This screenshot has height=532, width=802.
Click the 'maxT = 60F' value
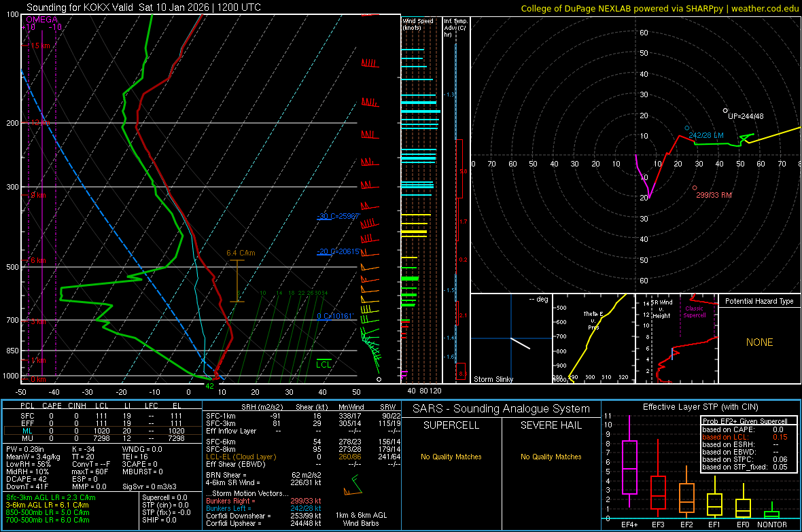pyautogui.click(x=90, y=471)
